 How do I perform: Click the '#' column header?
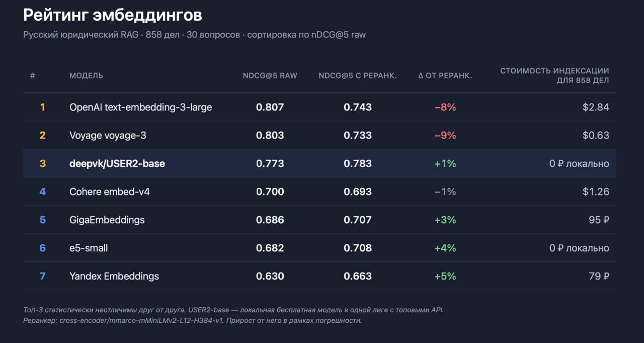(33, 76)
